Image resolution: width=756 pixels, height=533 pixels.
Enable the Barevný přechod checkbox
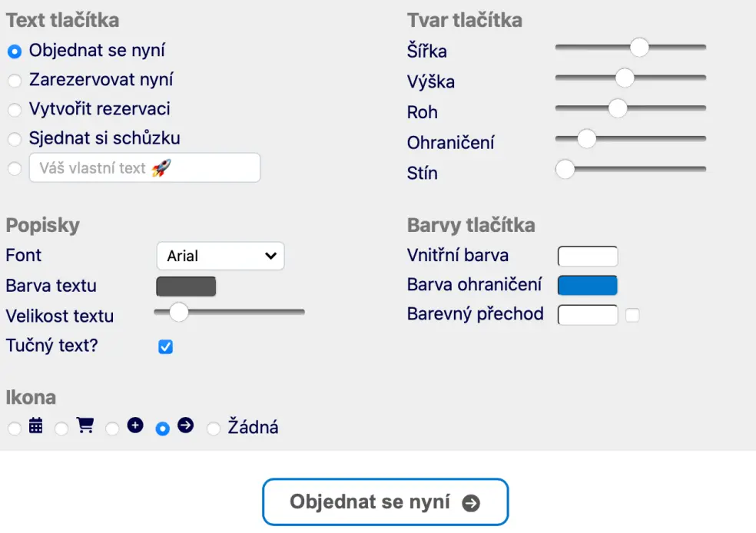pyautogui.click(x=634, y=315)
